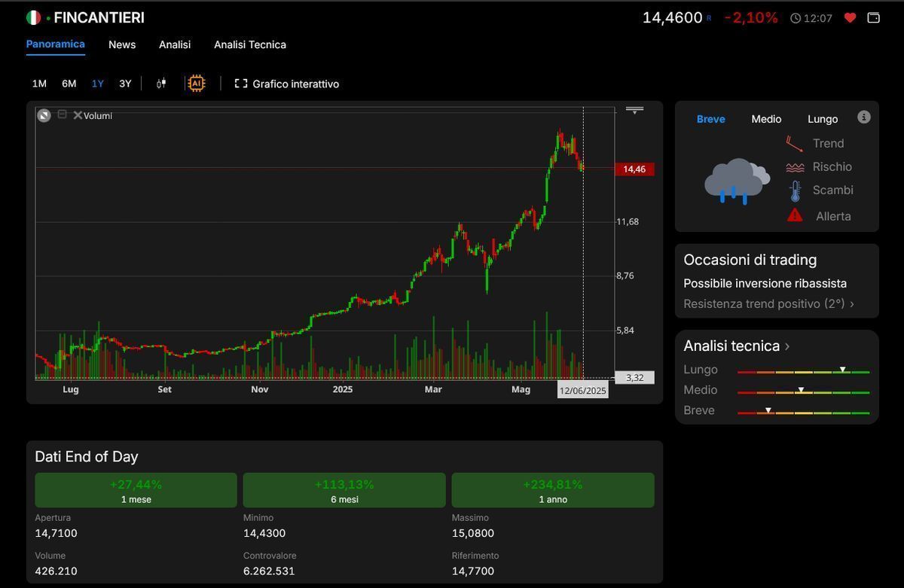Image resolution: width=904 pixels, height=588 pixels.
Task: Click the FINCANTIERI stock title
Action: (99, 17)
